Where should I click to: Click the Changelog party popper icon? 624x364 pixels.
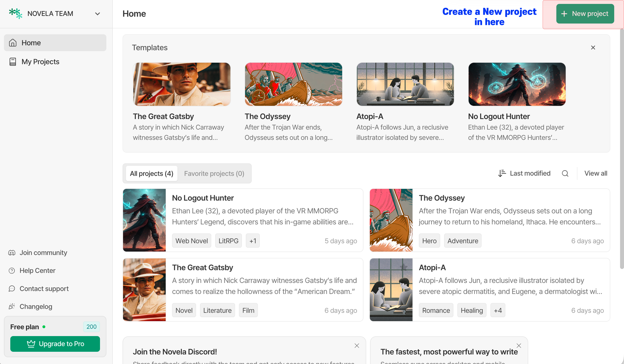(x=12, y=307)
